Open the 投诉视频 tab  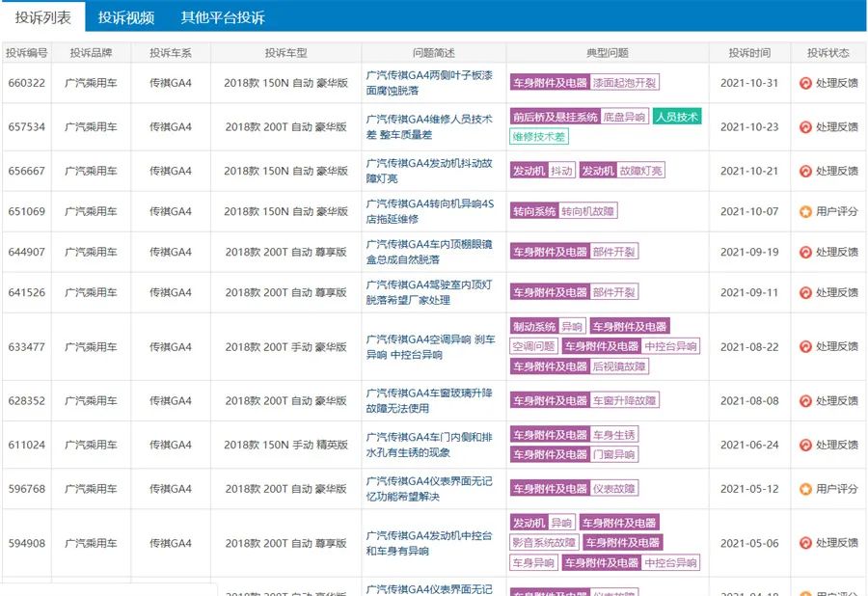pyautogui.click(x=126, y=17)
